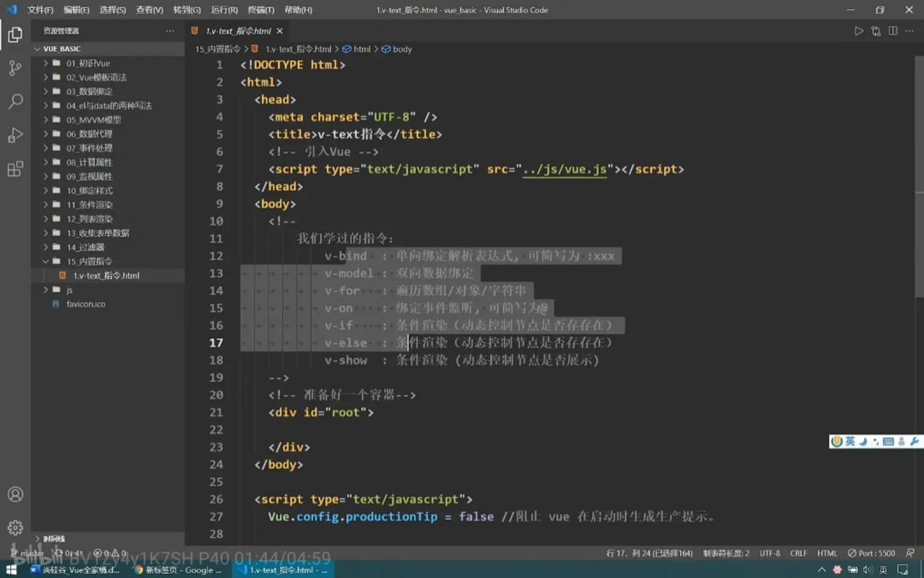This screenshot has width=924, height=578.
Task: Open the Accounts menu icon
Action: [15, 495]
